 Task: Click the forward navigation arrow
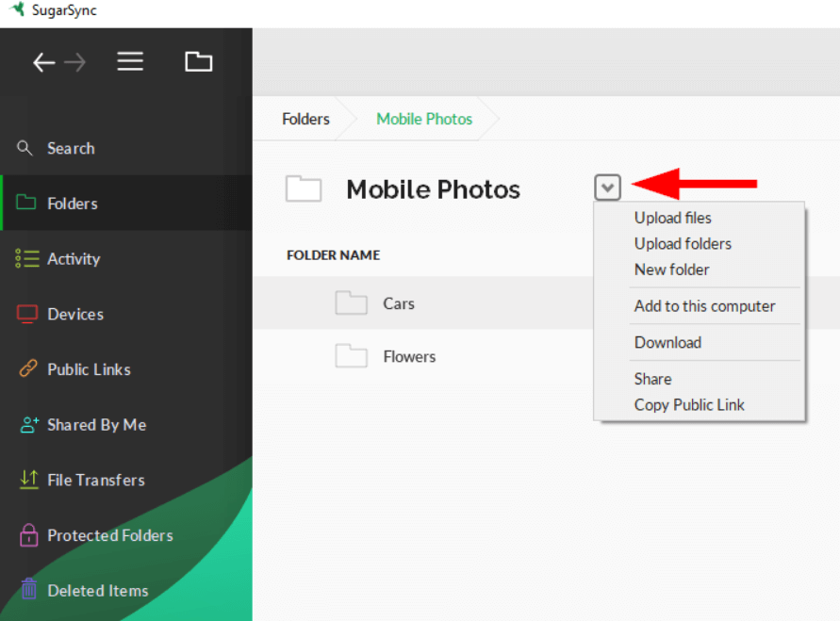(x=75, y=62)
